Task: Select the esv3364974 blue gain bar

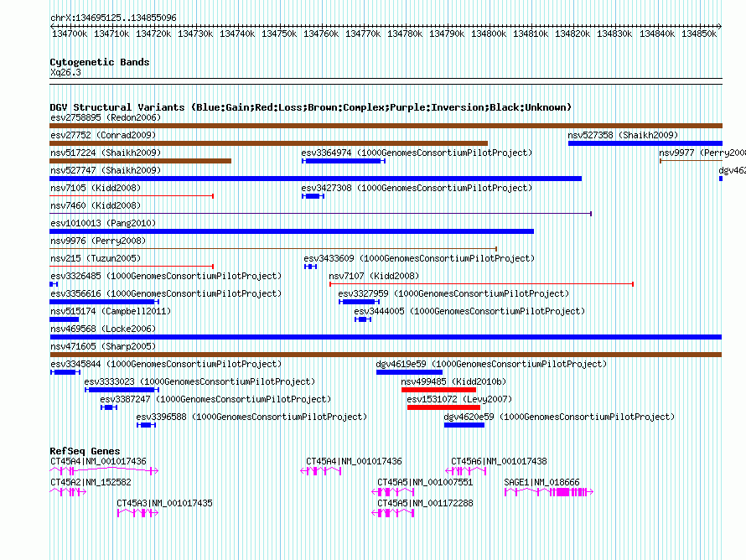Action: click(343, 161)
